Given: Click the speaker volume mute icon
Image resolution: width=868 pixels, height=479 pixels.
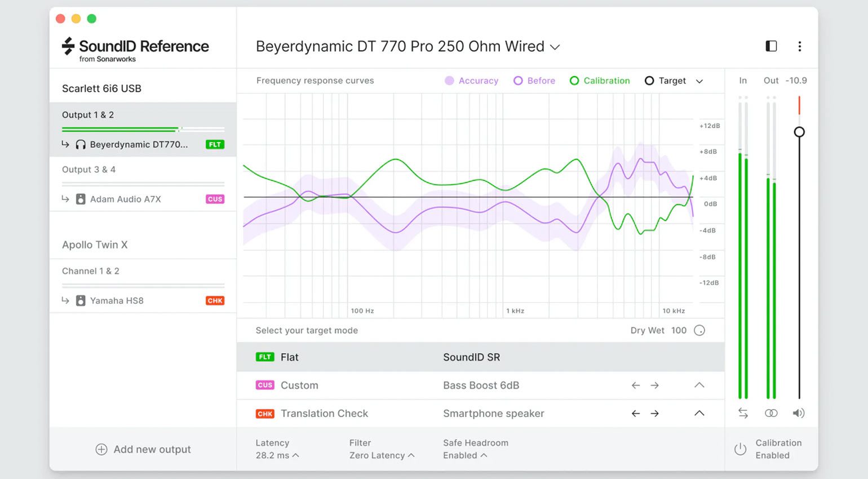Looking at the screenshot, I should click(x=799, y=413).
